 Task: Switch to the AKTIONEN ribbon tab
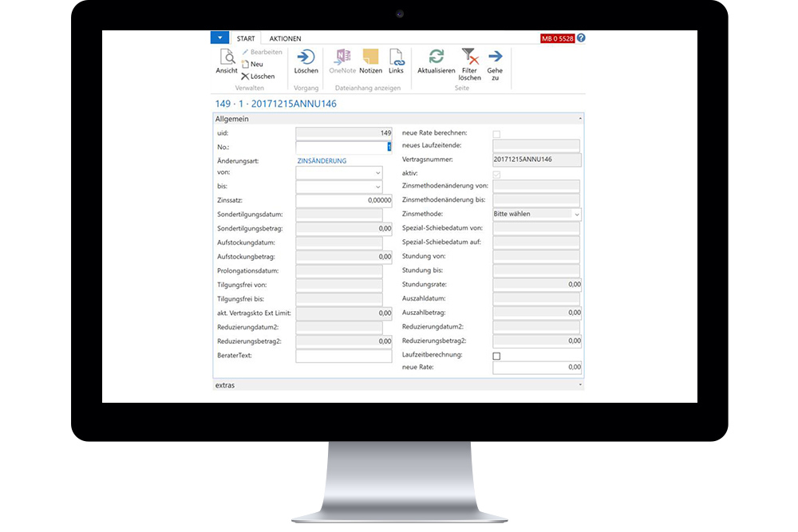pos(285,37)
